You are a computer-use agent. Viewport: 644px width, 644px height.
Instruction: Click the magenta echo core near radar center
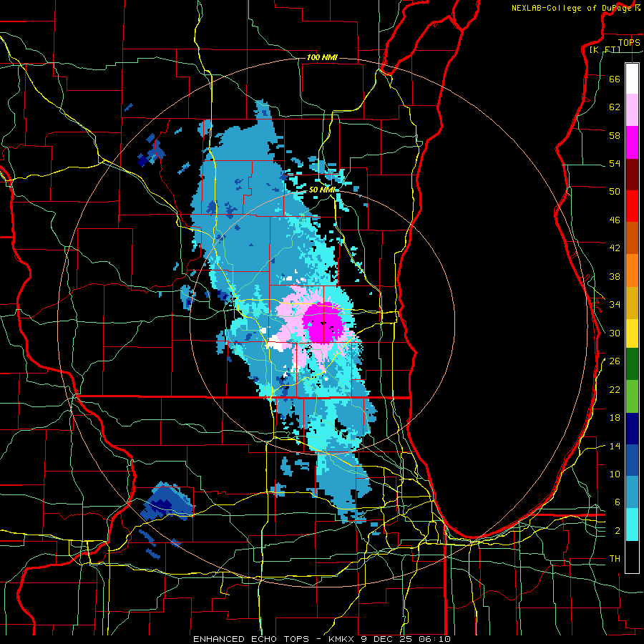323,323
